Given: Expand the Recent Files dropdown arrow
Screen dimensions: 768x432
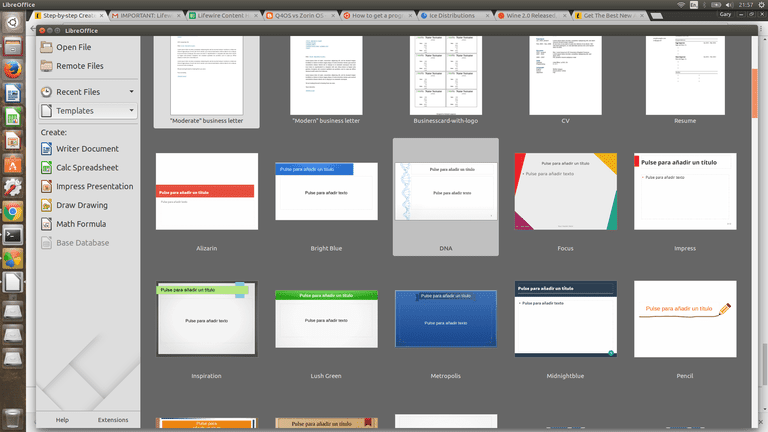Looking at the screenshot, I should (131, 92).
